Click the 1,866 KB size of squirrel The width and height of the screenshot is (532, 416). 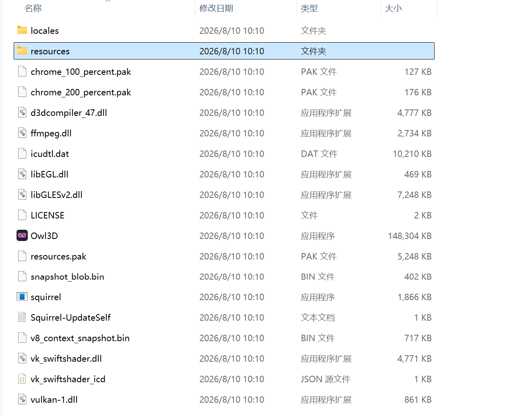(x=414, y=297)
